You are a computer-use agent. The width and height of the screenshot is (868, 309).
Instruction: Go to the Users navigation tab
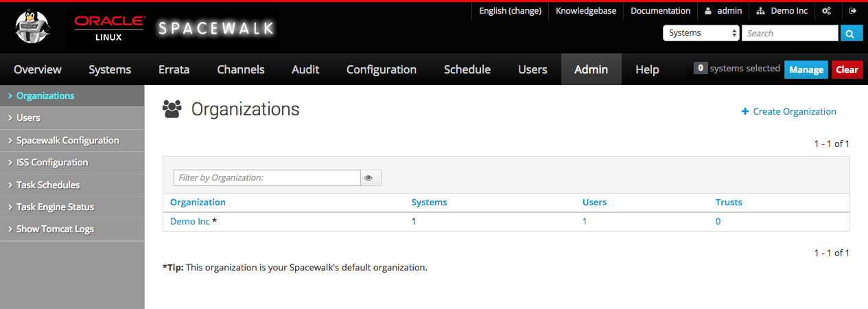(533, 69)
